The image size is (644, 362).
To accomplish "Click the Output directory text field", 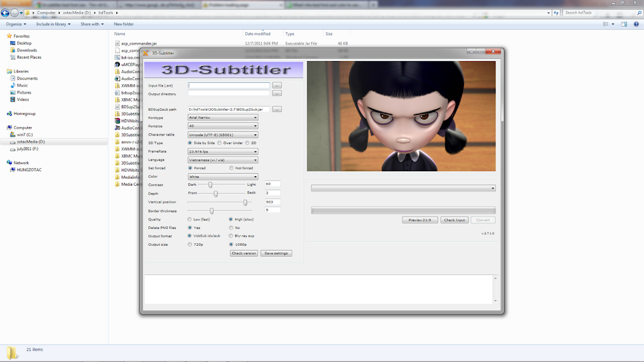I will click(x=229, y=94).
